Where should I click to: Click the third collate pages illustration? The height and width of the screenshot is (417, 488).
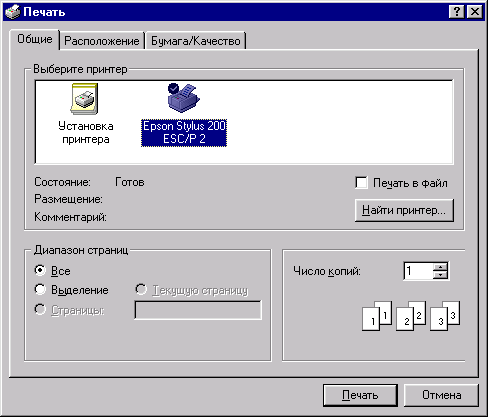coord(445,316)
